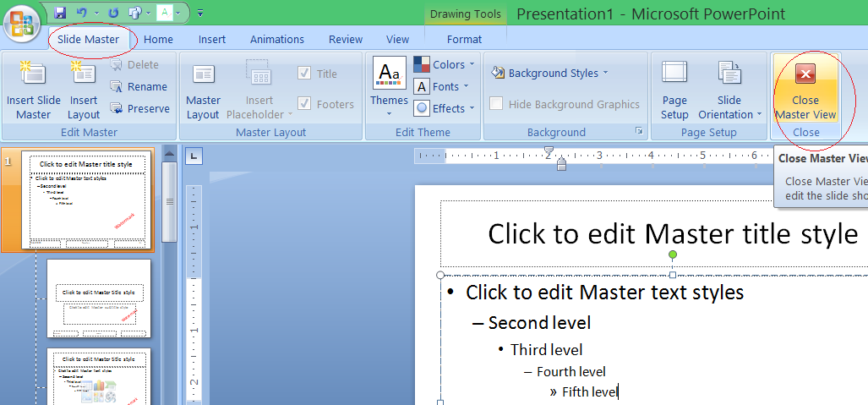868x405 pixels.
Task: Click the thumbnail pane scrollbar handle
Action: [169, 202]
